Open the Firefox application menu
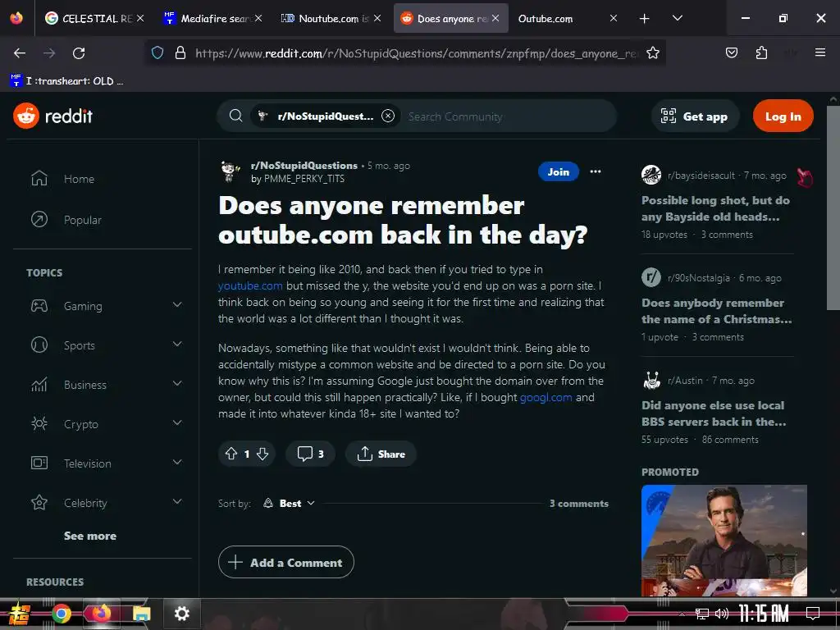The width and height of the screenshot is (840, 630). click(820, 52)
